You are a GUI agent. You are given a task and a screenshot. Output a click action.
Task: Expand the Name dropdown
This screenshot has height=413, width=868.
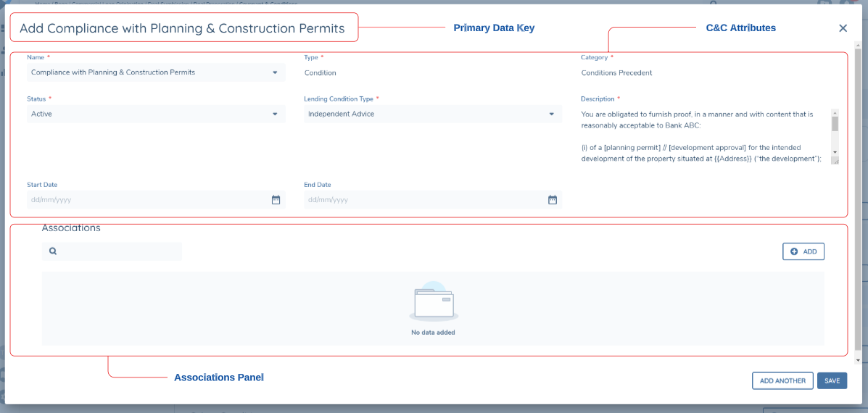(275, 72)
